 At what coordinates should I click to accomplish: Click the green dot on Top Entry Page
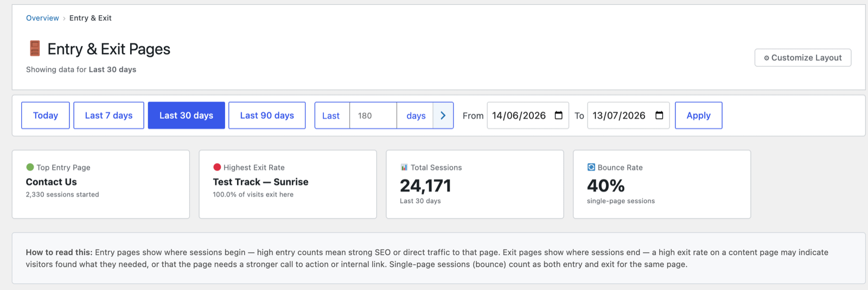coord(30,167)
